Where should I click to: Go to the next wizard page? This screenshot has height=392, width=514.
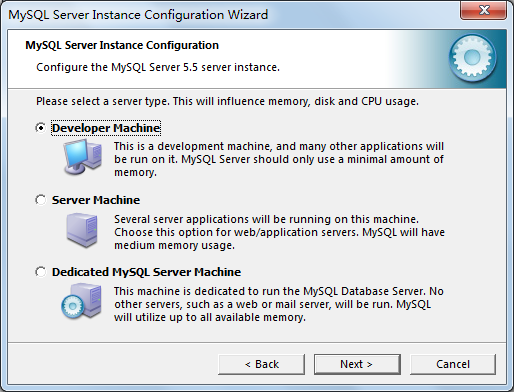[x=357, y=364]
